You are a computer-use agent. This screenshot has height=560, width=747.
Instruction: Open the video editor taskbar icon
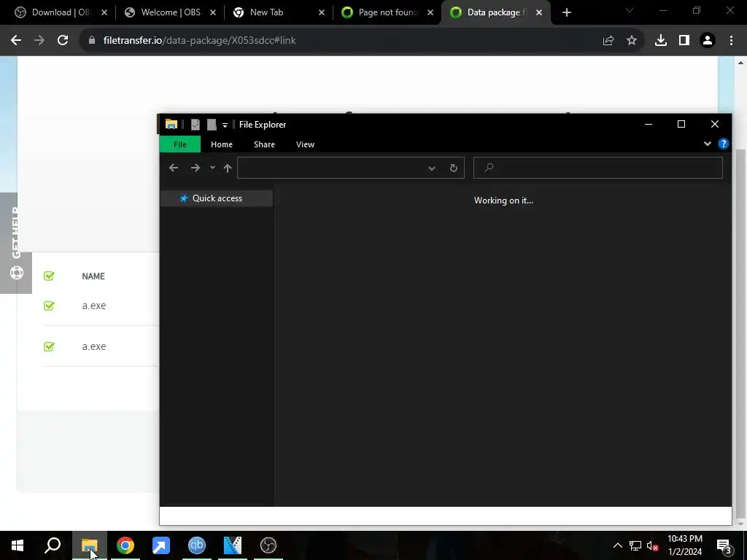(233, 545)
